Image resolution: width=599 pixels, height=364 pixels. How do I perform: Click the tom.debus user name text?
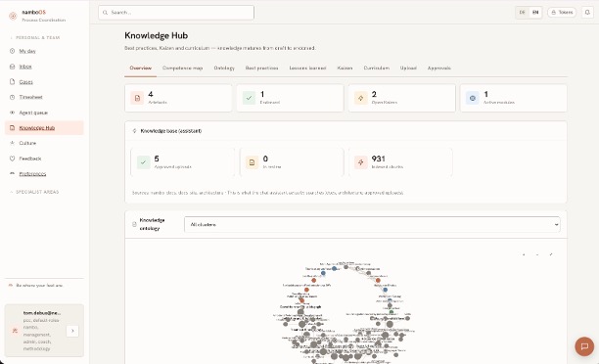42,313
